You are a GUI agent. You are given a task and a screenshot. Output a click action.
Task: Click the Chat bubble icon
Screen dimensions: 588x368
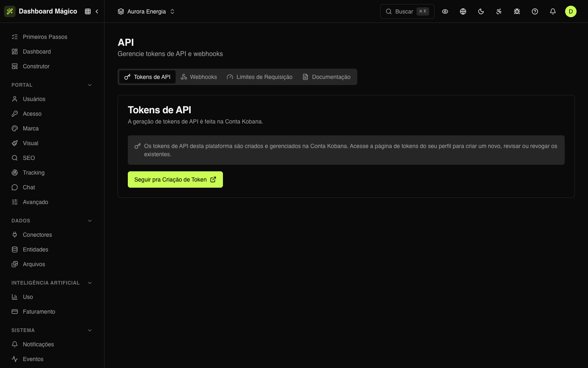click(x=15, y=187)
